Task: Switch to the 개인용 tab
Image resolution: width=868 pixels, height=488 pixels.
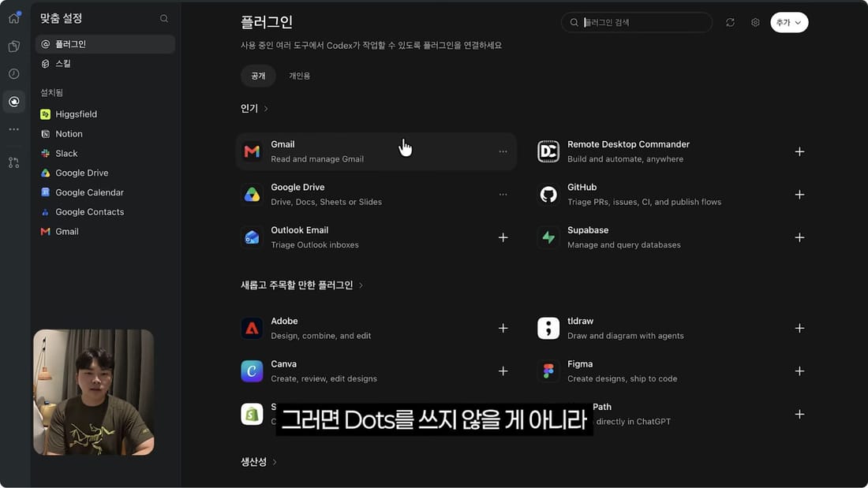Action: coord(300,76)
